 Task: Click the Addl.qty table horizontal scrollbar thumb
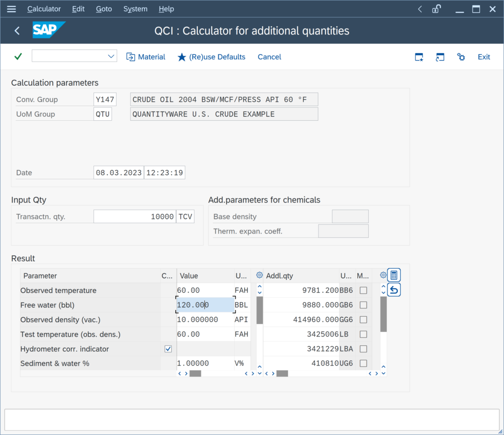click(282, 373)
